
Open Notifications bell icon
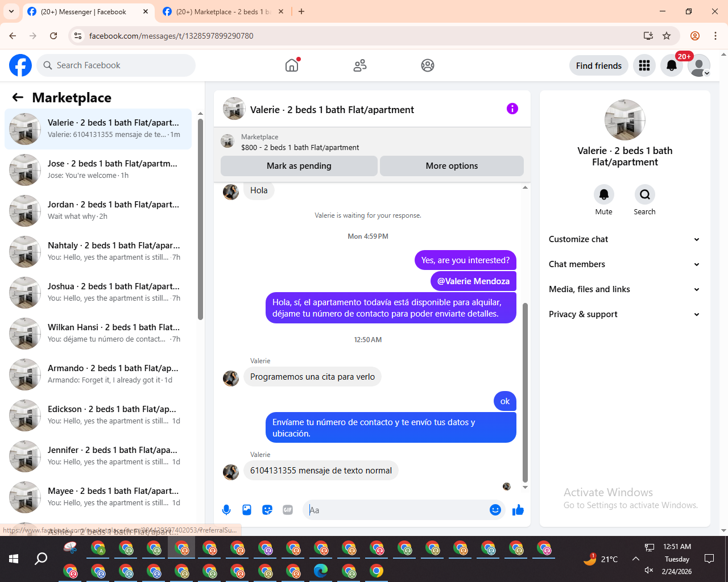pyautogui.click(x=672, y=65)
